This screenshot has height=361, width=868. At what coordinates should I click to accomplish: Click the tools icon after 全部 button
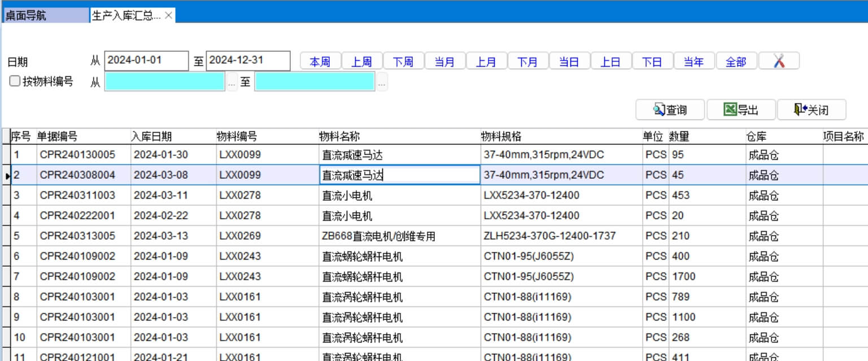point(779,61)
